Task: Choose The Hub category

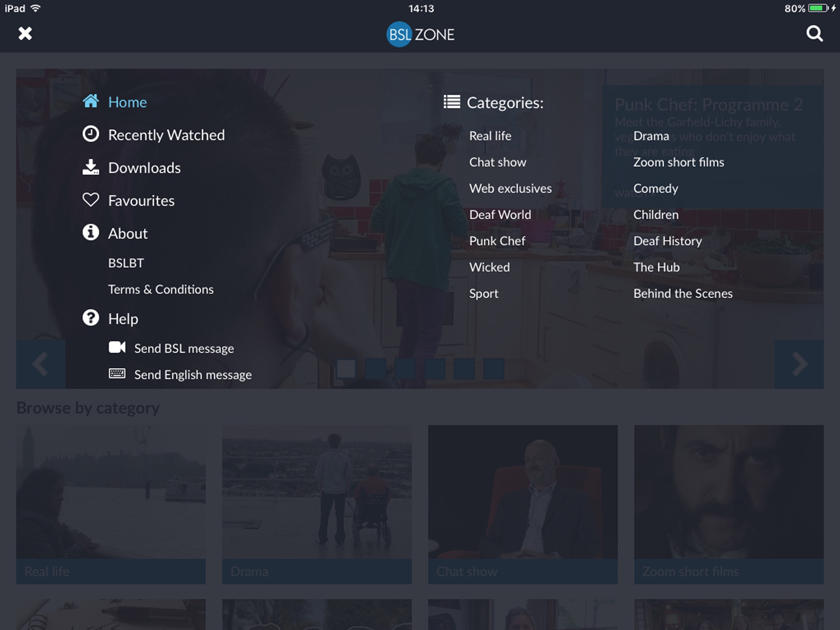Action: [x=656, y=267]
